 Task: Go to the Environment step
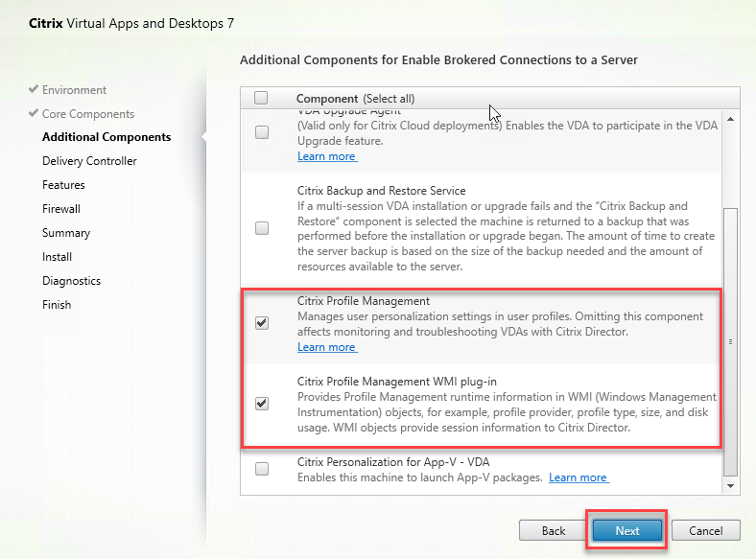tap(74, 90)
